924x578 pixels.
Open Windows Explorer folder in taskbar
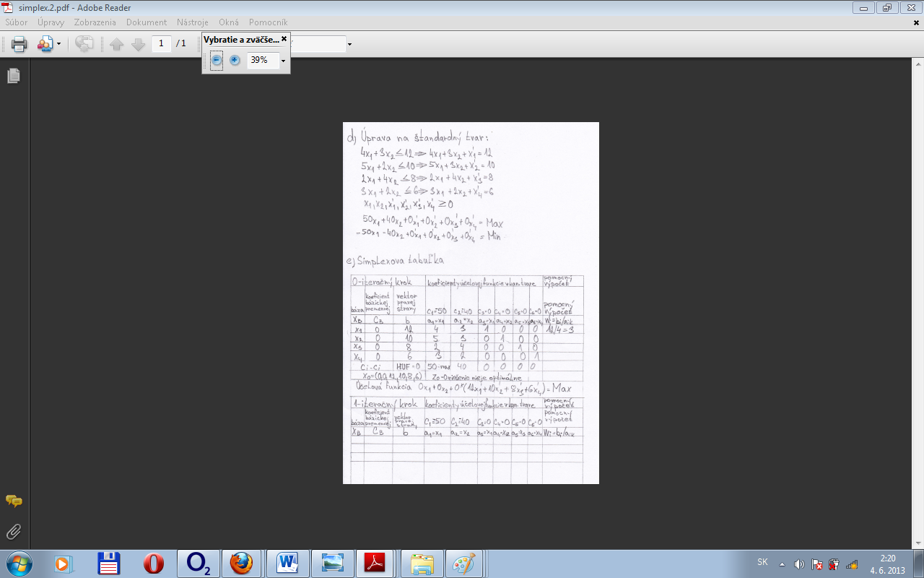[x=423, y=564]
